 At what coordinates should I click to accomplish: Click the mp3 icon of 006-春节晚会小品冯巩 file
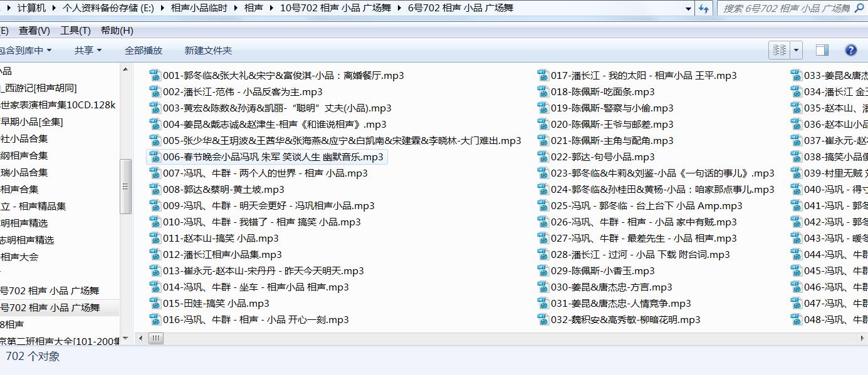pos(155,157)
